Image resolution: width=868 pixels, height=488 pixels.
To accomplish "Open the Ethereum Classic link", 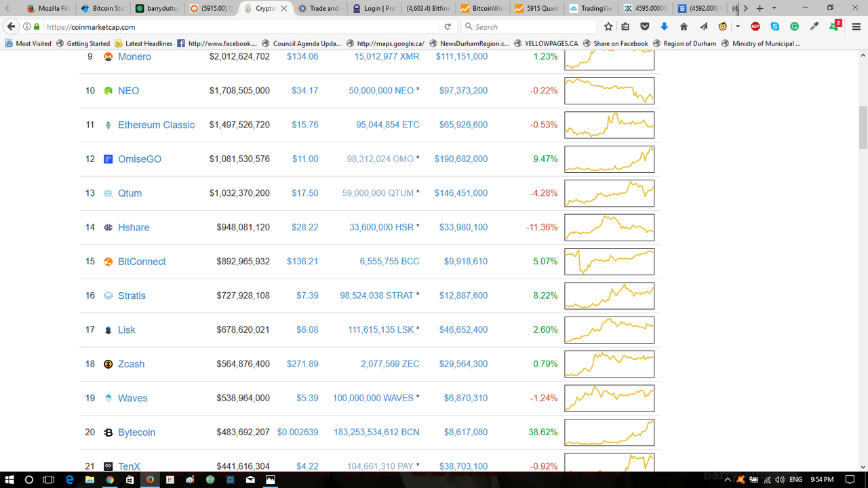I will (x=156, y=125).
